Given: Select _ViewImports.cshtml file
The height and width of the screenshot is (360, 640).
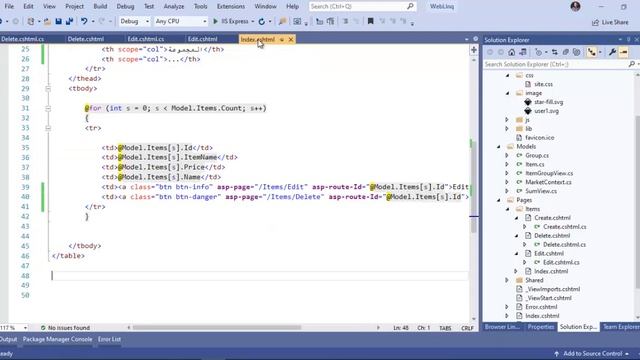Looking at the screenshot, I should (552, 289).
